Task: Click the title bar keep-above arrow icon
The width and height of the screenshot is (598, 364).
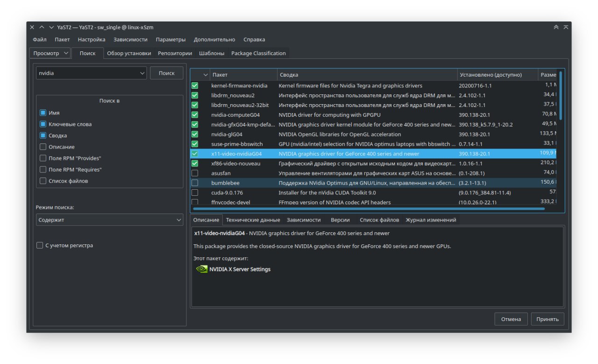Action: click(x=556, y=27)
